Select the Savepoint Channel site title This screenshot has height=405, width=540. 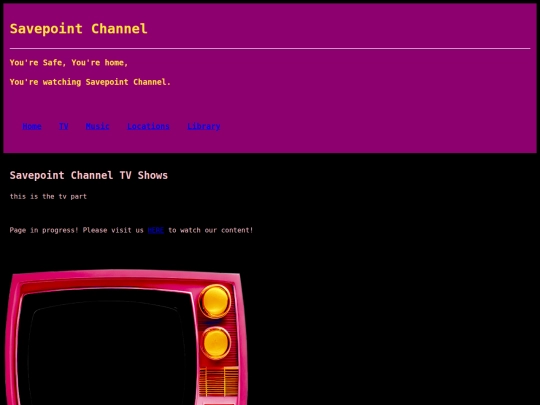pyautogui.click(x=79, y=29)
